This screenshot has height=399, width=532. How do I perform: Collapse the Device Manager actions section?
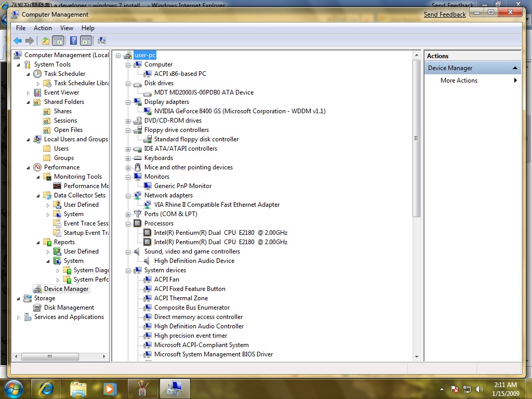coord(515,68)
